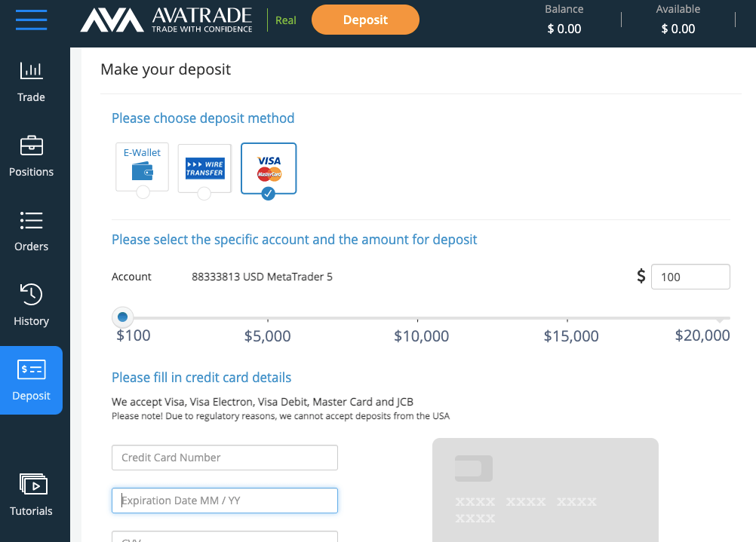Open the Trade chart icon
Screen dimensions: 756x542
[x=32, y=71]
